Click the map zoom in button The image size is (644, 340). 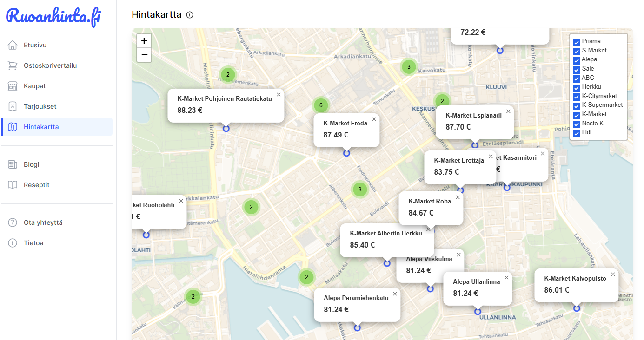[x=144, y=40]
